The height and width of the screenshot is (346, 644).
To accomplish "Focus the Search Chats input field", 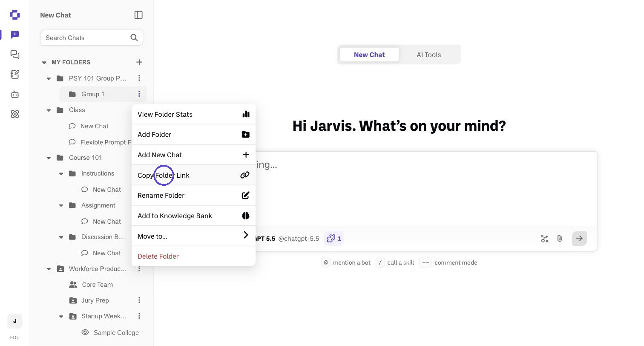I will coord(92,37).
